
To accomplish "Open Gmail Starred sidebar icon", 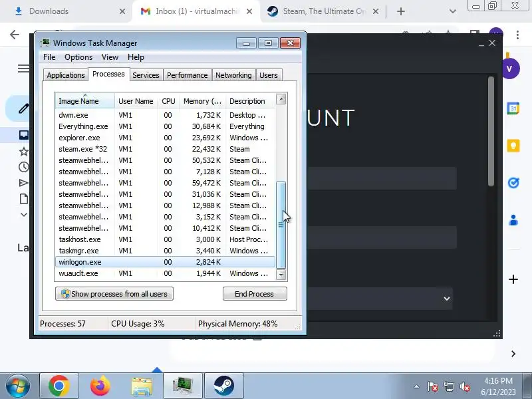I will [24, 152].
